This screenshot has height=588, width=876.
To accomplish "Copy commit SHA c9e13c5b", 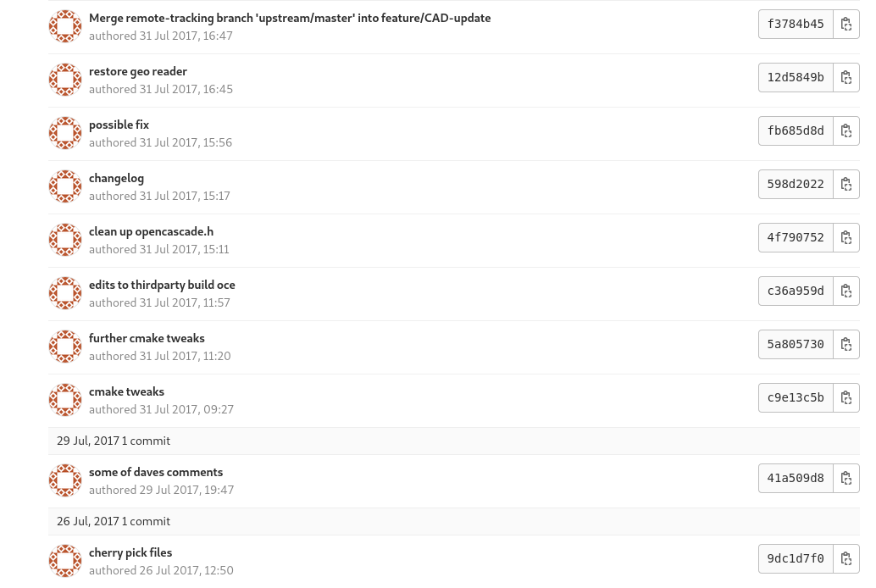I will pos(846,398).
